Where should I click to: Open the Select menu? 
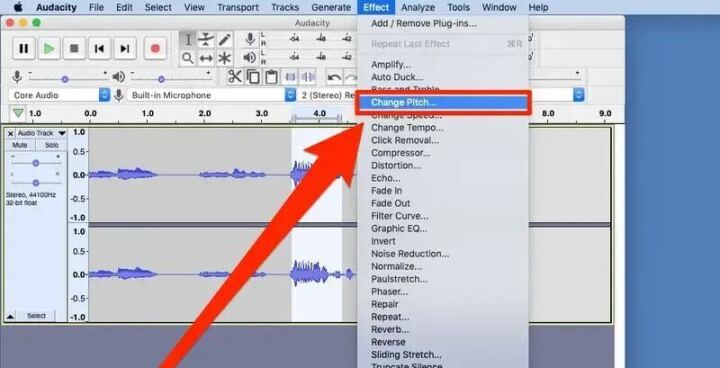158,7
